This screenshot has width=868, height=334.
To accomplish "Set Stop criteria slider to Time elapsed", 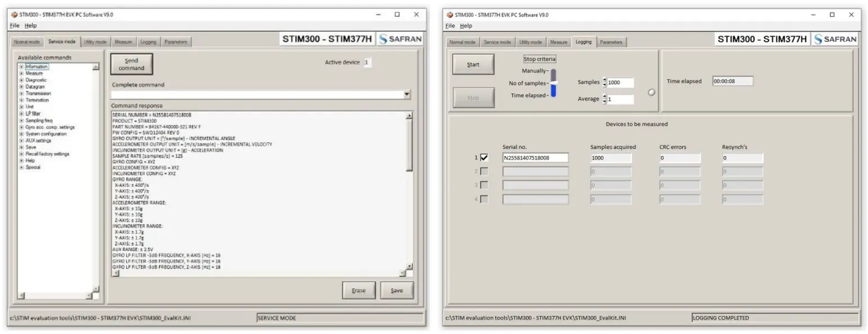I will (x=553, y=95).
